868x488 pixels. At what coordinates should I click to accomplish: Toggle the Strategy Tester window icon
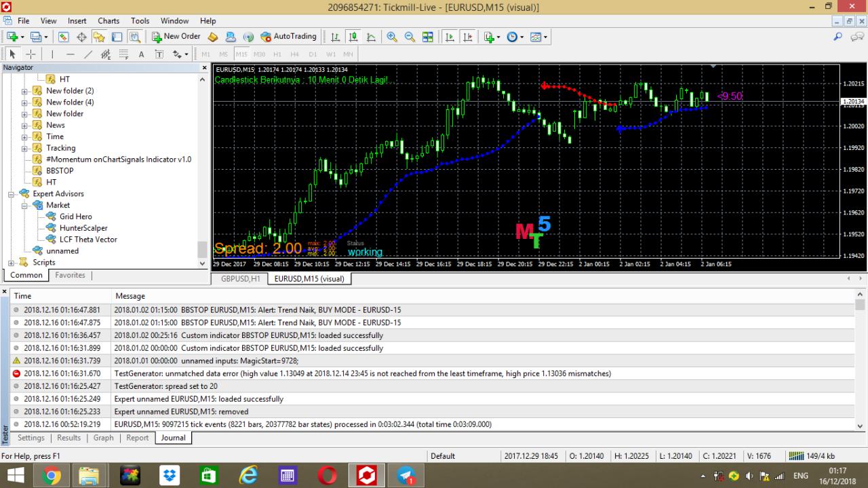(135, 37)
